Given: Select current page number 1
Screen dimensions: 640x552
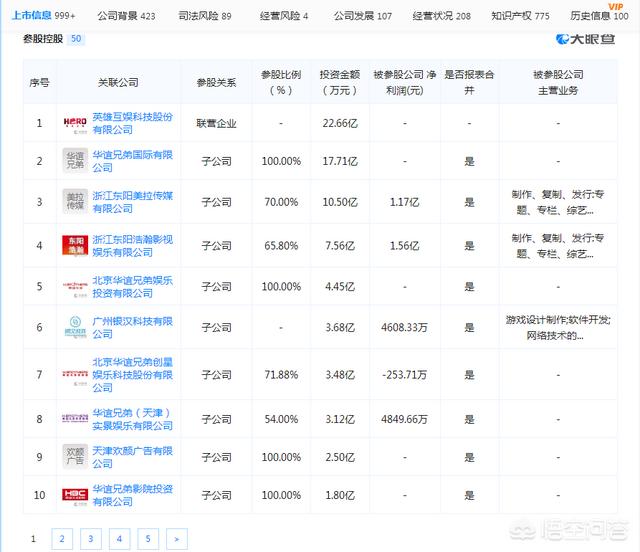Looking at the screenshot, I should point(33,539).
